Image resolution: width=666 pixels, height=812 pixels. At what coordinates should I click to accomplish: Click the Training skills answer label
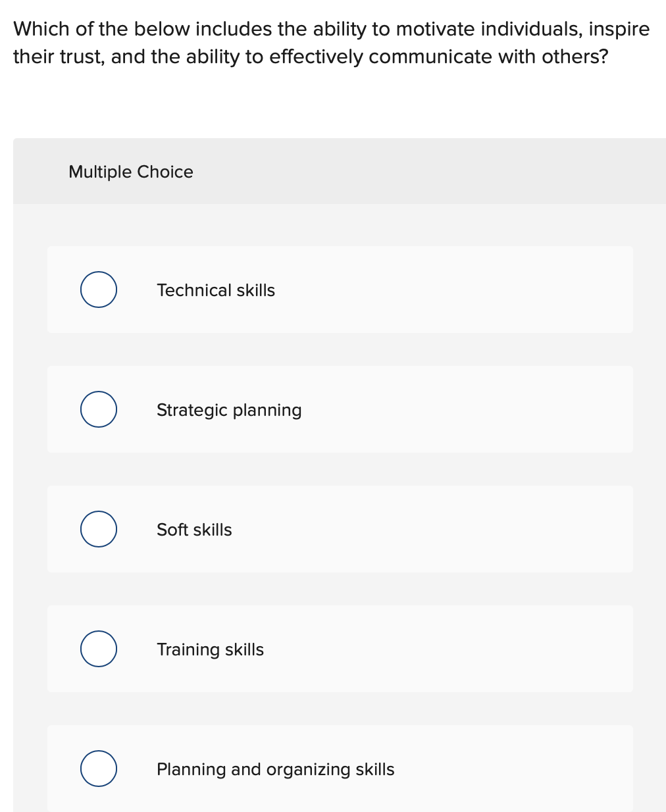pyautogui.click(x=210, y=649)
